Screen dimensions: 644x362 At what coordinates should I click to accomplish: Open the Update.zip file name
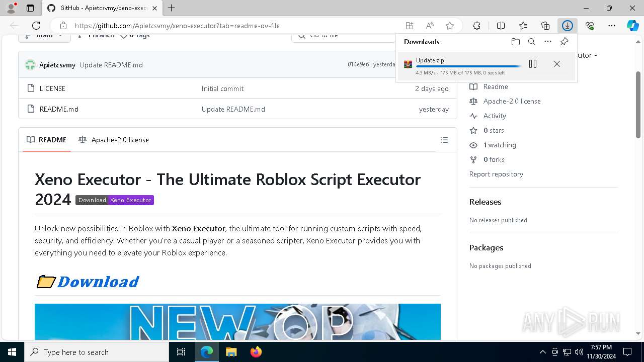(x=430, y=60)
